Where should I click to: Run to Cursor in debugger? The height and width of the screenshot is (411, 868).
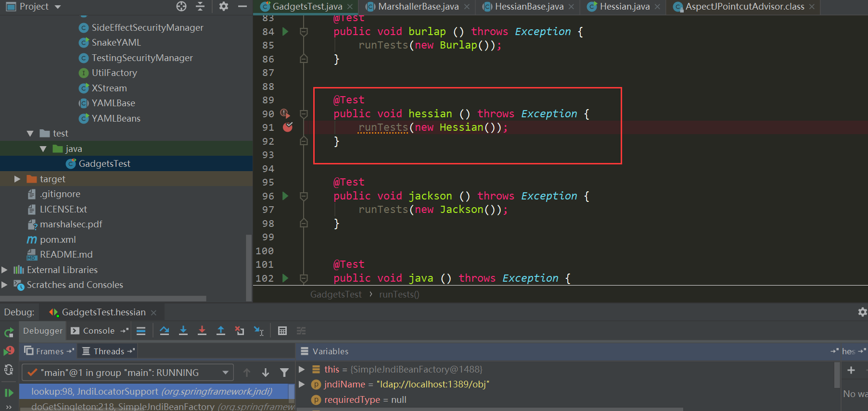[259, 331]
